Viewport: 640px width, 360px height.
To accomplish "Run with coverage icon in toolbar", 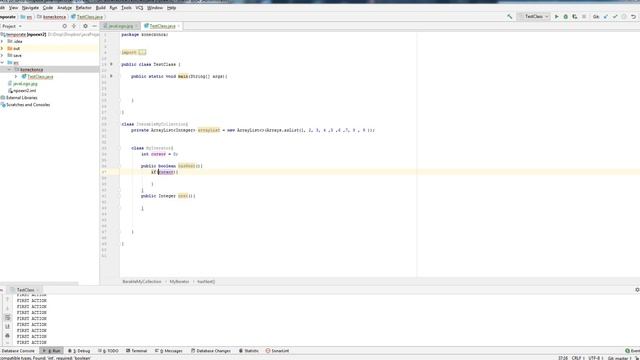I will (x=575, y=17).
